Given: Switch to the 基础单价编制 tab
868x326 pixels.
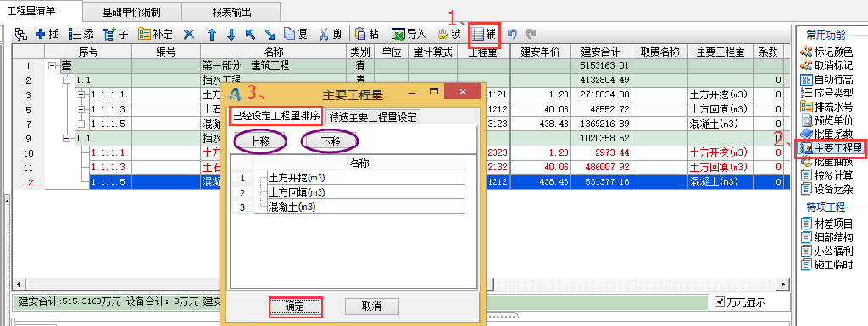Looking at the screenshot, I should pos(131,12).
